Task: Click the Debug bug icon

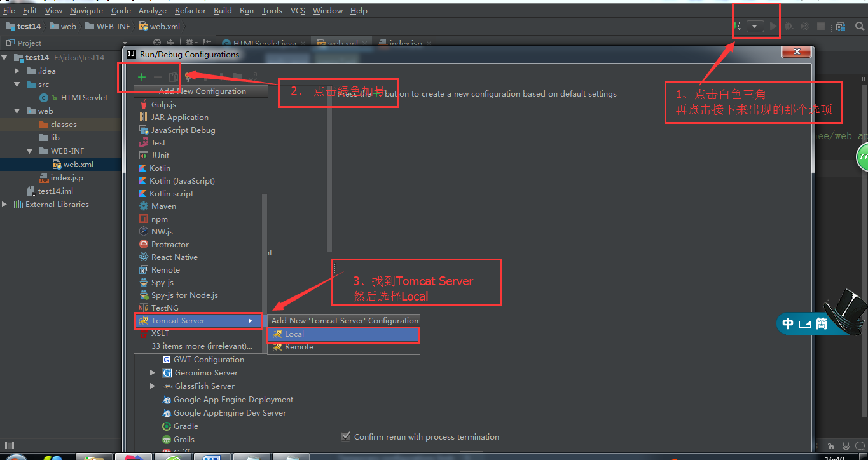Action: pyautogui.click(x=789, y=26)
